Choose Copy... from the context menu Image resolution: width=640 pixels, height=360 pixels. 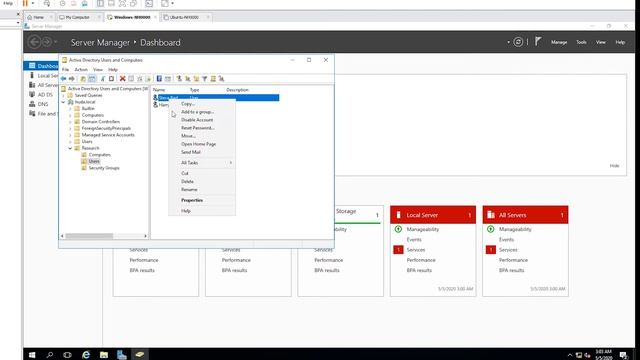202,104
